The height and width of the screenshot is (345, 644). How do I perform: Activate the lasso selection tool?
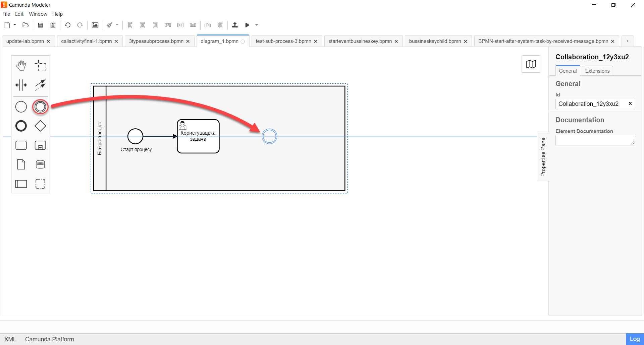point(40,66)
